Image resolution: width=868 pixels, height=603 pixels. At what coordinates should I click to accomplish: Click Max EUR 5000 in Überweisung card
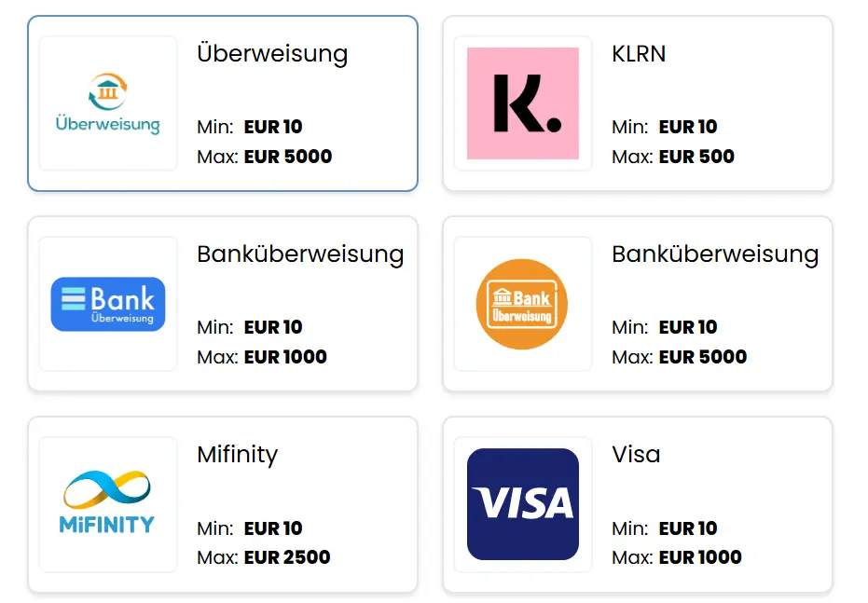coord(265,157)
